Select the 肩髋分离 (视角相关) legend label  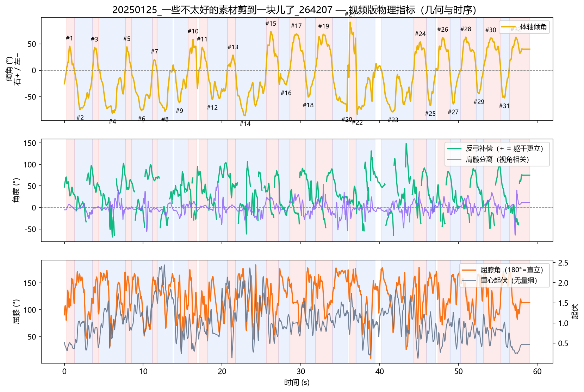click(497, 159)
